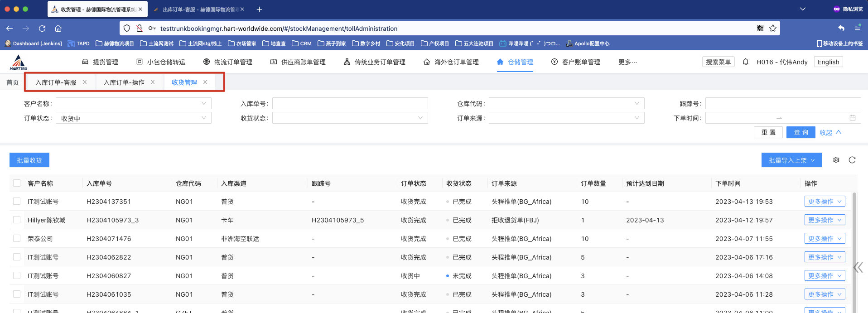Toggle the select-all checkbox in table header
Image resolution: width=868 pixels, height=313 pixels.
click(x=17, y=183)
